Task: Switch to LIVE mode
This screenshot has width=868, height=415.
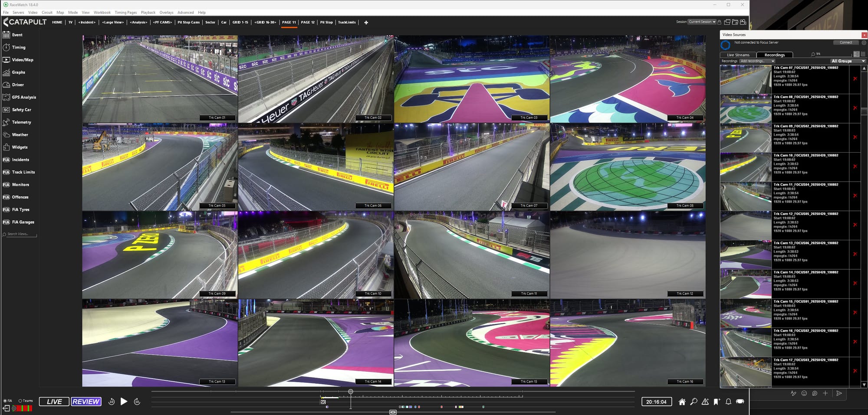Action: coord(54,402)
